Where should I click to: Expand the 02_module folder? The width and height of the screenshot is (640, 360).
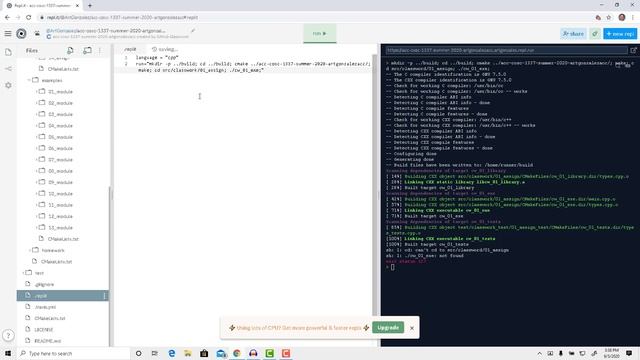[x=36, y=103]
